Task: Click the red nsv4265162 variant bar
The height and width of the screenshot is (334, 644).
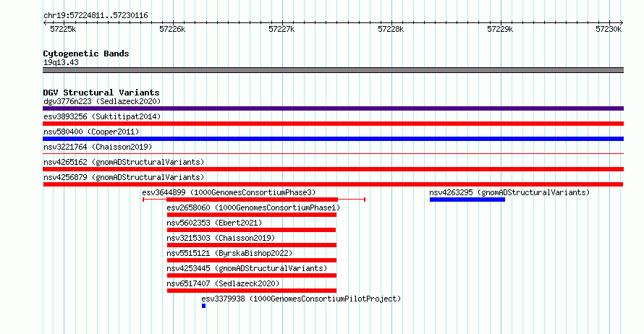Action: click(x=333, y=169)
